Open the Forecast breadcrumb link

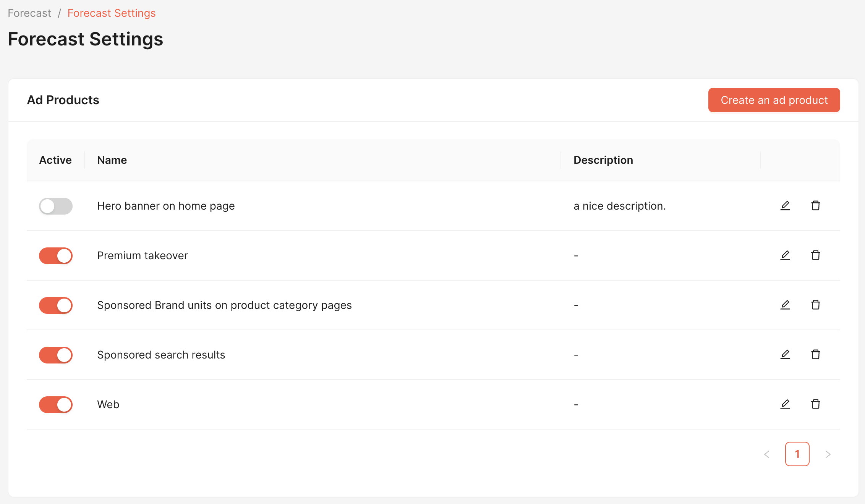(x=29, y=13)
